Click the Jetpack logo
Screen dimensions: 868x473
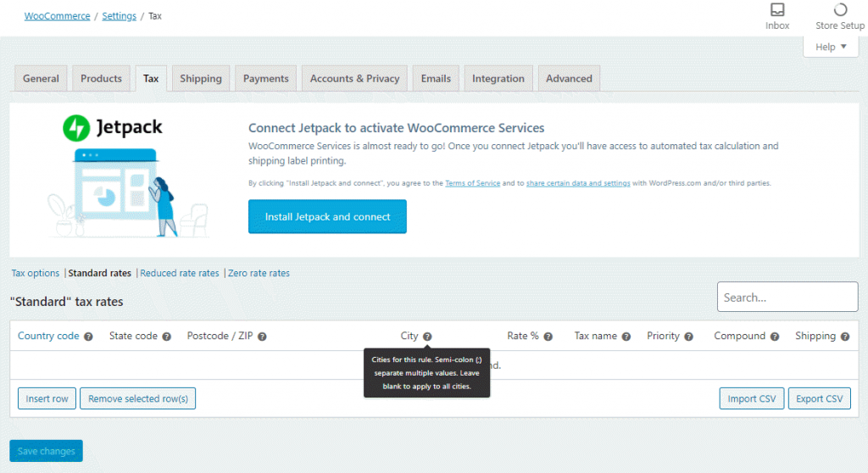(113, 128)
